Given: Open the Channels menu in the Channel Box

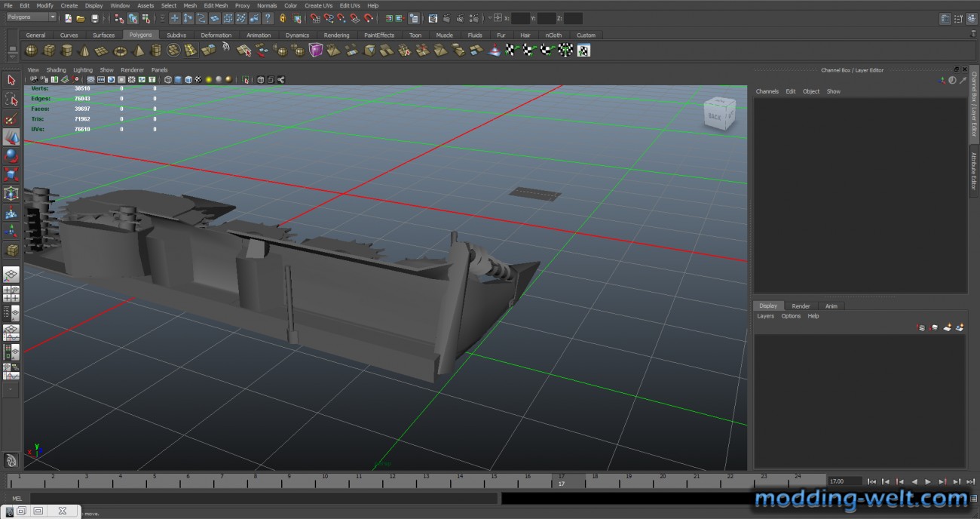Looking at the screenshot, I should (x=767, y=91).
